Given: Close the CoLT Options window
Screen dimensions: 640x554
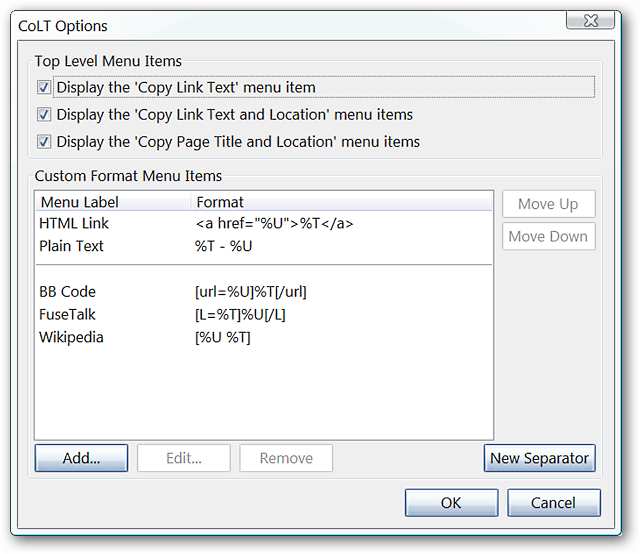Looking at the screenshot, I should (x=590, y=20).
